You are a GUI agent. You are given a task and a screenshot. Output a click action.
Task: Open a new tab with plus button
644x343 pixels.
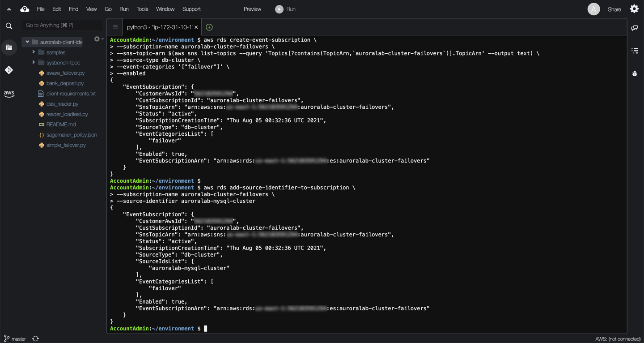point(209,27)
